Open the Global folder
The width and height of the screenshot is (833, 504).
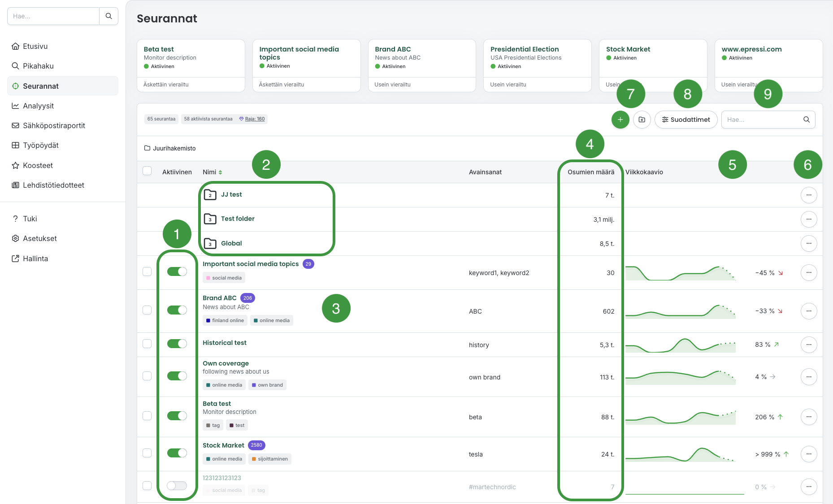click(231, 243)
